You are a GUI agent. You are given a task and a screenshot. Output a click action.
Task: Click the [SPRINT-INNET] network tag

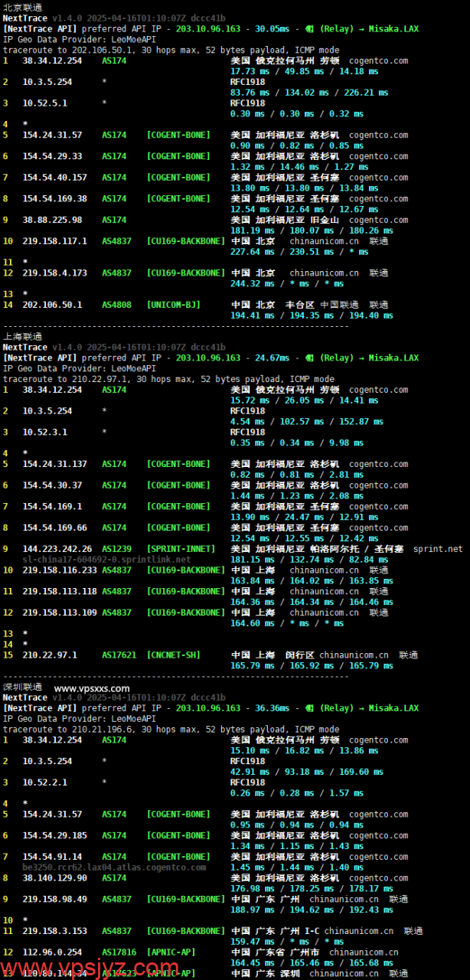181,549
